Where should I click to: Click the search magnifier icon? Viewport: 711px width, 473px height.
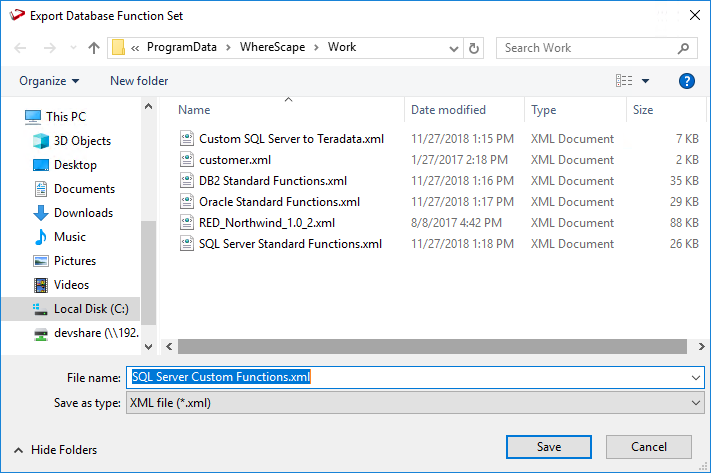[684, 48]
